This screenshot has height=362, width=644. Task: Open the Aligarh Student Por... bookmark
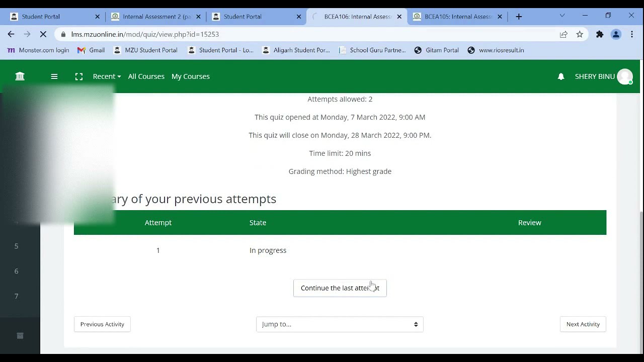click(296, 50)
